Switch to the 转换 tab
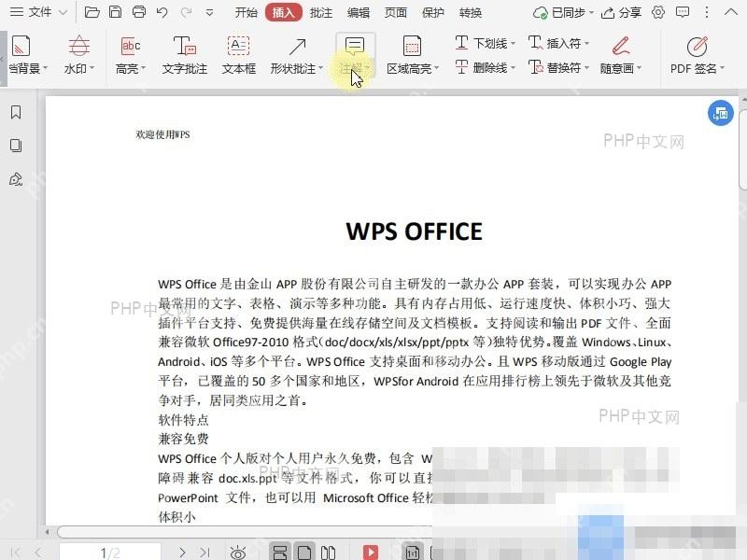This screenshot has width=747, height=560. 471,13
